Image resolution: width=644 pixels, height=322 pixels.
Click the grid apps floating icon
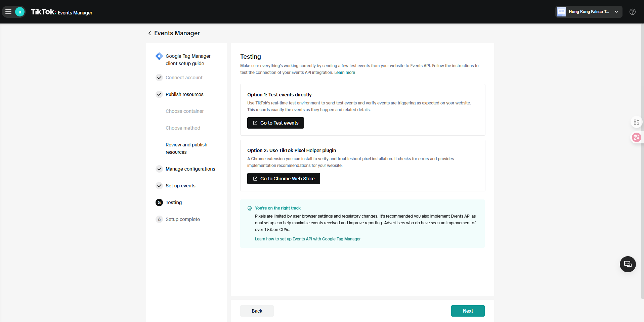tap(636, 122)
